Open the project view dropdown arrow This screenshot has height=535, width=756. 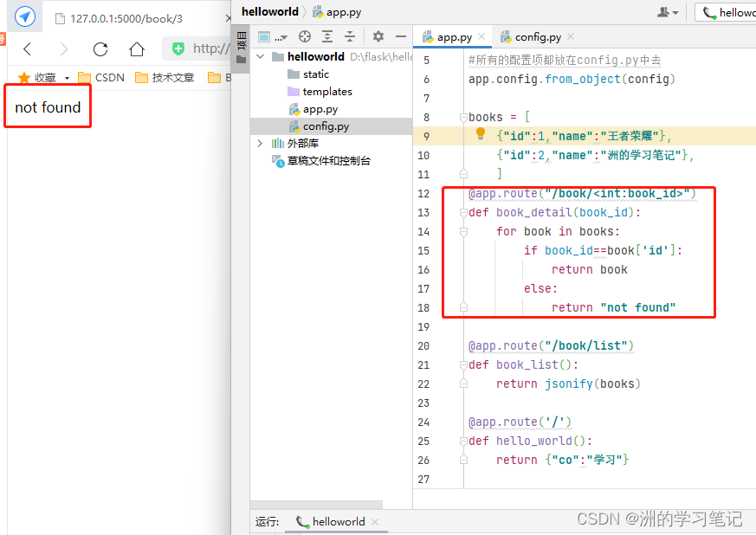(x=284, y=37)
